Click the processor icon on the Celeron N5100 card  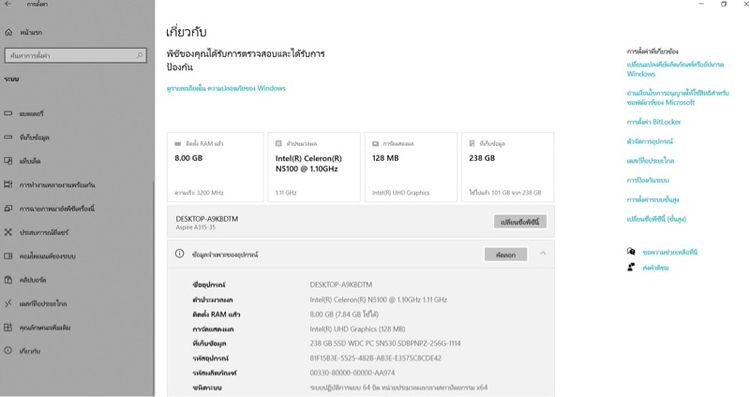pyautogui.click(x=278, y=143)
